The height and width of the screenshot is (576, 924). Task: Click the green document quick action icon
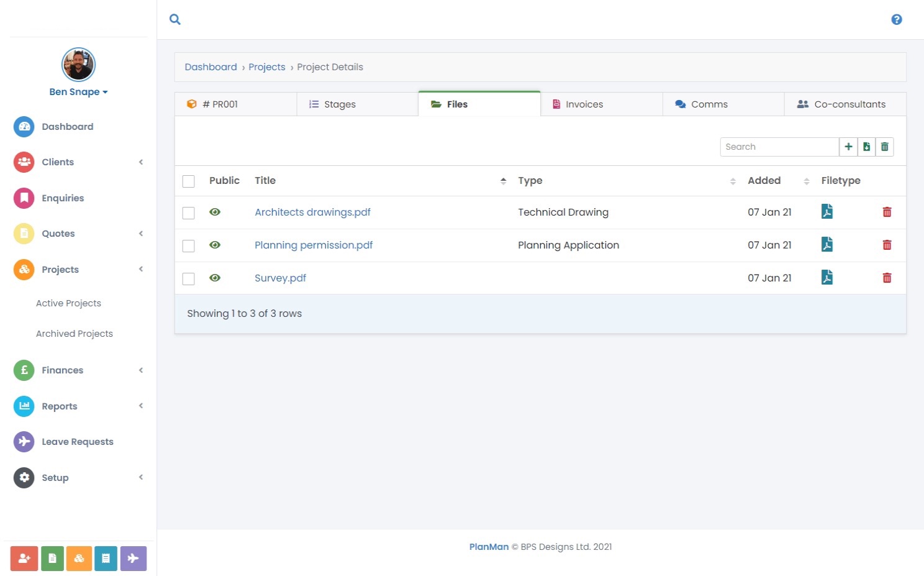(x=52, y=558)
